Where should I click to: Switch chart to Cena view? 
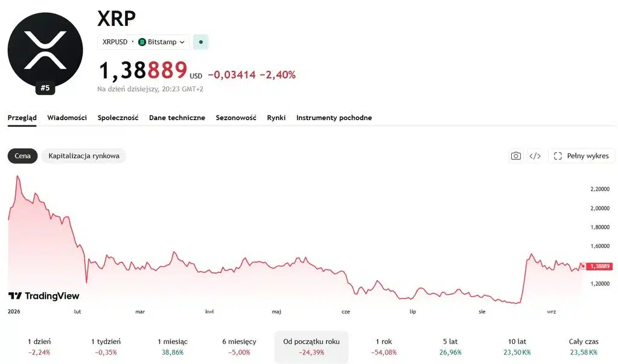click(22, 156)
